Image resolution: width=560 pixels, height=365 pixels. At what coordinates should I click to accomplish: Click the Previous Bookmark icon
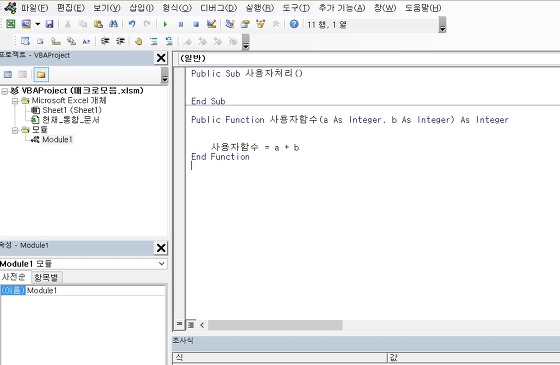(218, 41)
